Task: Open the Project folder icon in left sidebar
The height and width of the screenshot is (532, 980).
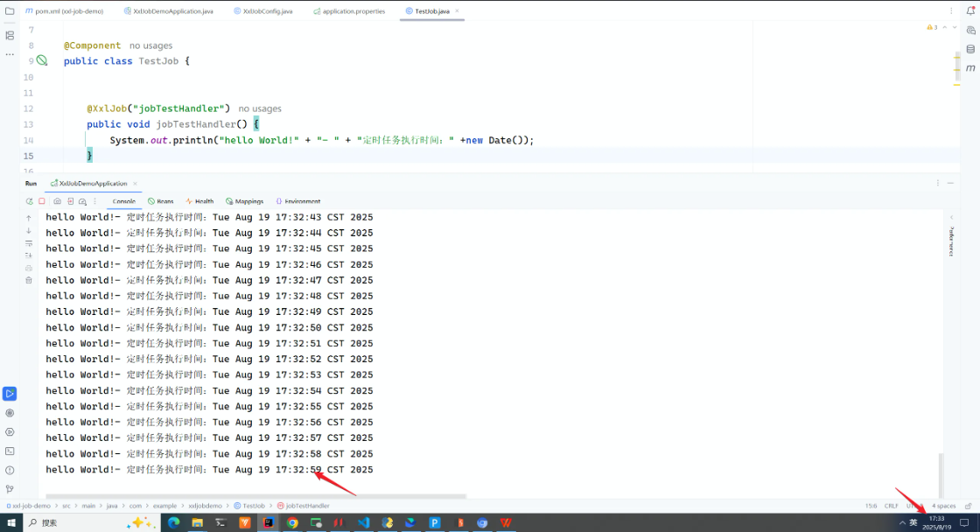Action: [10, 11]
